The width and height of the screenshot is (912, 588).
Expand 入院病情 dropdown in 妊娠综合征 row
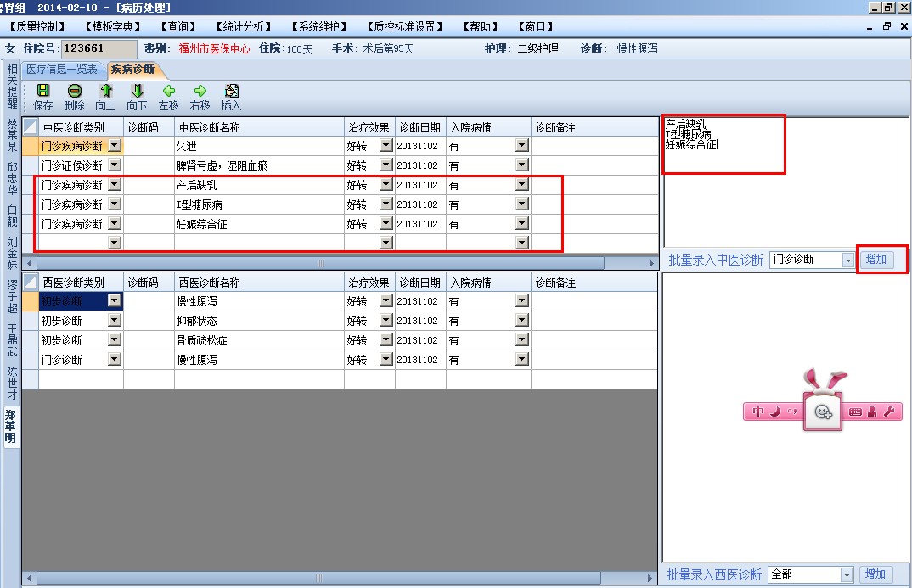[x=522, y=223]
